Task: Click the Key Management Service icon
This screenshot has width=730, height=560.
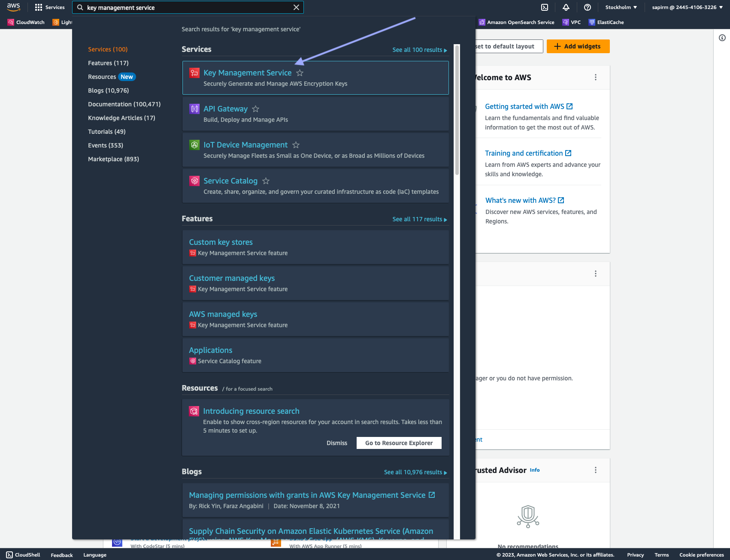Action: tap(194, 73)
